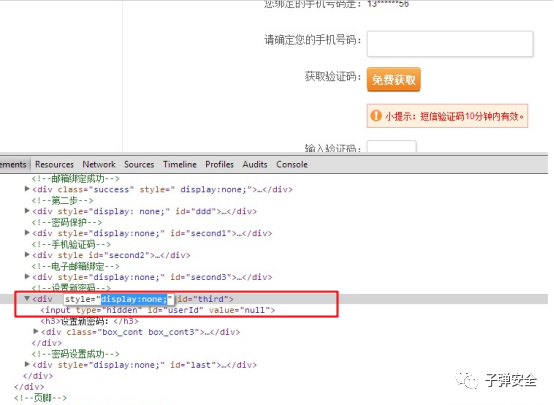This screenshot has height=405, width=554.
Task: Click the closing /div after box_cont3
Action: (47, 343)
